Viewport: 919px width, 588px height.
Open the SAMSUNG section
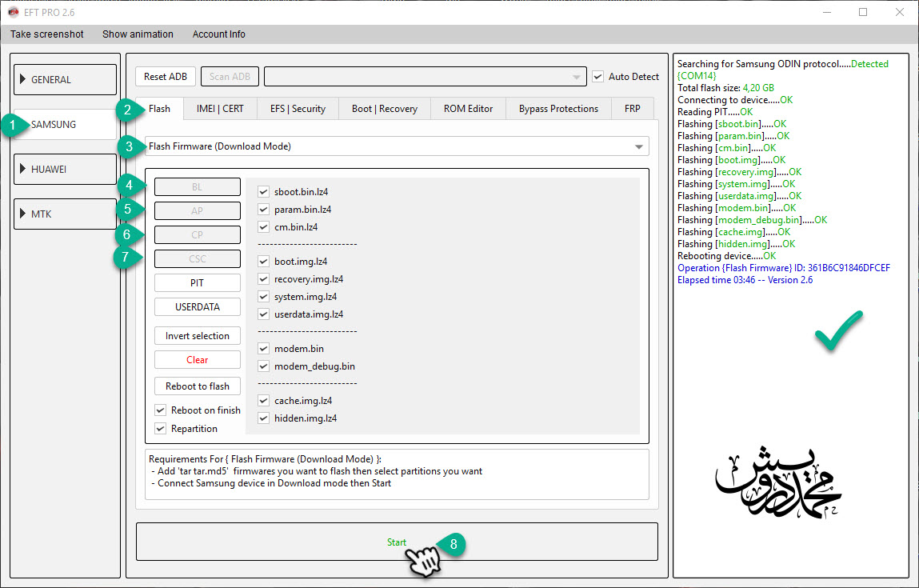[65, 124]
